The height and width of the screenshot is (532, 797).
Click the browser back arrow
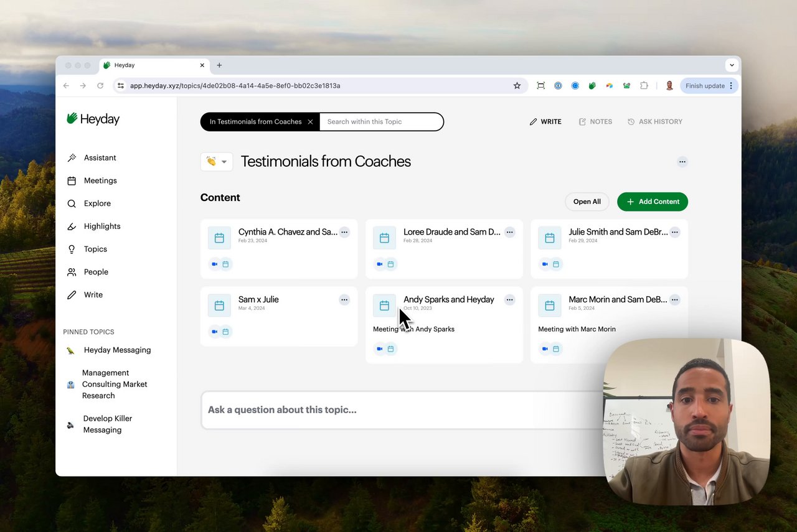pyautogui.click(x=66, y=86)
